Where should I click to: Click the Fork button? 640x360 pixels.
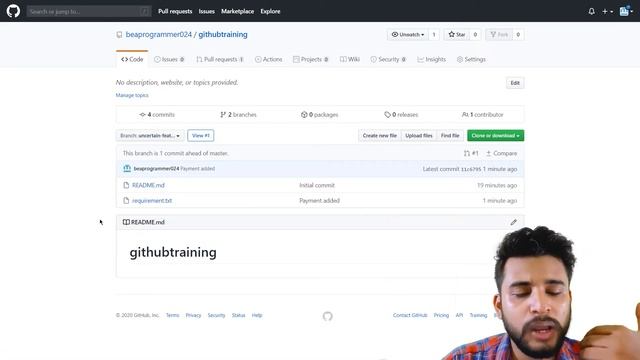pyautogui.click(x=499, y=35)
